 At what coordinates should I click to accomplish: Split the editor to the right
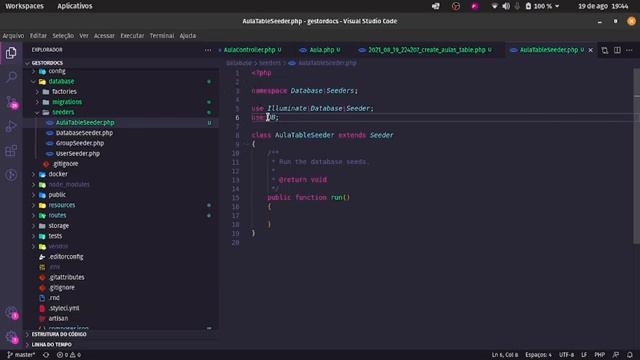point(617,50)
